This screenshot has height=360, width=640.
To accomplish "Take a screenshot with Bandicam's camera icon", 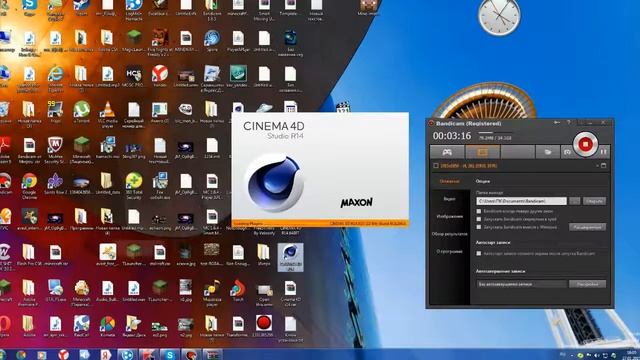I will [x=567, y=152].
